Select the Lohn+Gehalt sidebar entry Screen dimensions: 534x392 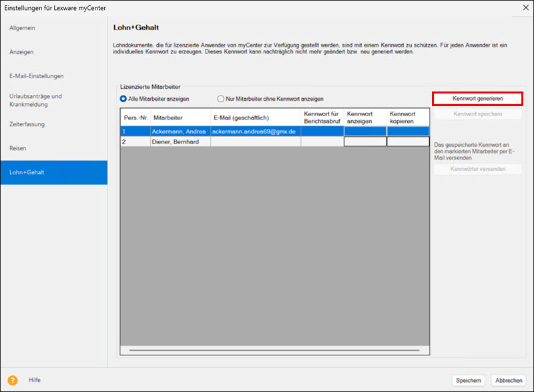[x=54, y=172]
